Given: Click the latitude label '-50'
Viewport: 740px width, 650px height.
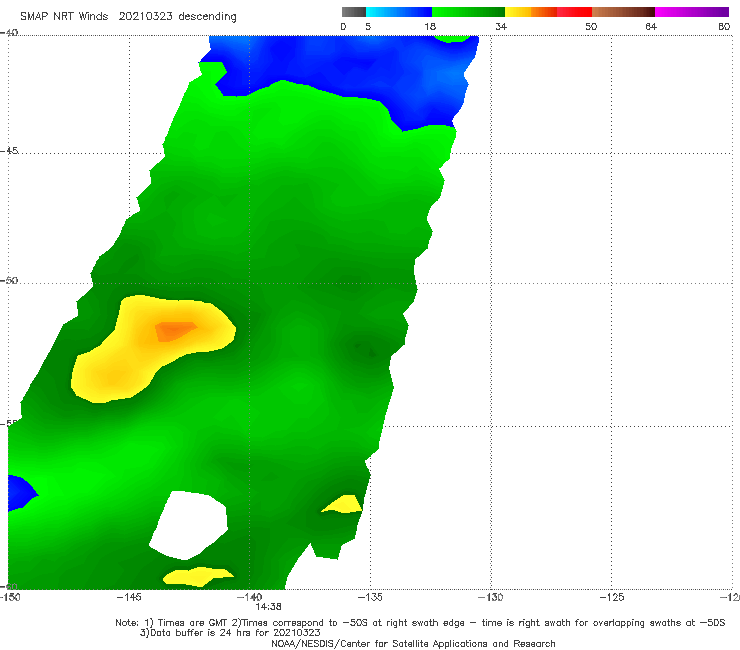Looking at the screenshot, I should [x=9, y=280].
